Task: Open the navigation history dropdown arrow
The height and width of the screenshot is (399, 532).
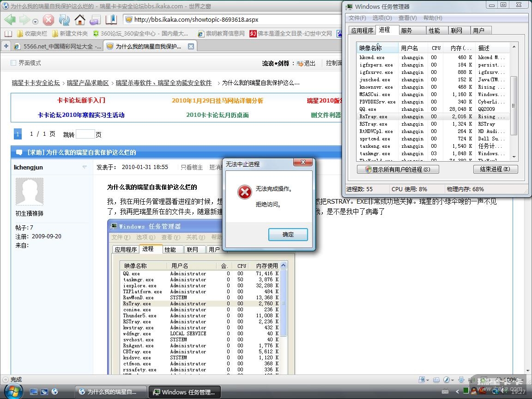Action: coord(35,22)
